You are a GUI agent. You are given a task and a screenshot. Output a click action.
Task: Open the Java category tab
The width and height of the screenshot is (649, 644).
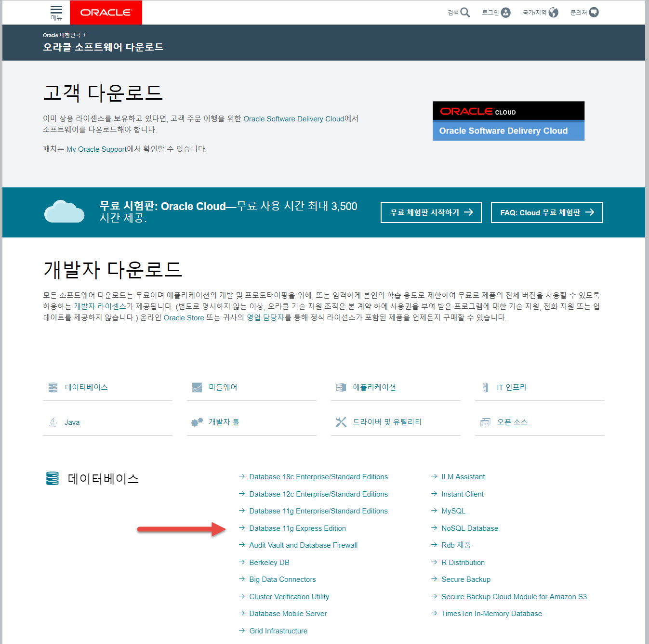tap(107, 422)
